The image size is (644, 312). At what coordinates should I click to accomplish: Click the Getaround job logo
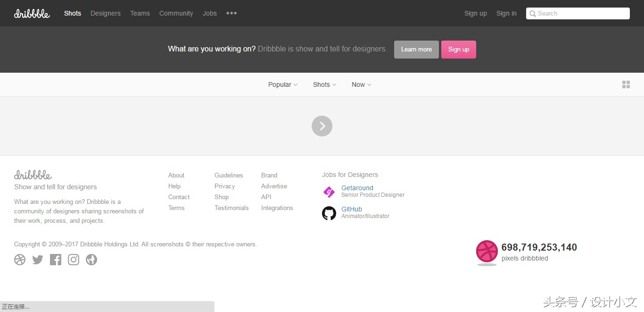(329, 192)
